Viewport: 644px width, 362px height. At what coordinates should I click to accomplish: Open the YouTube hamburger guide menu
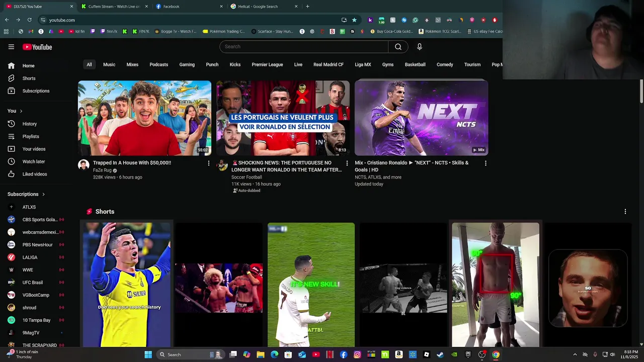pyautogui.click(x=11, y=47)
